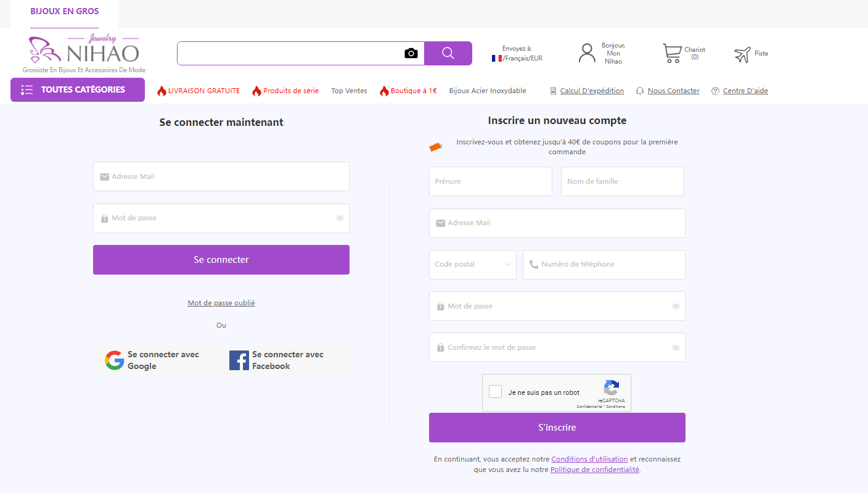868x493 pixels.
Task: Click Se connecter avec Google button
Action: tap(158, 360)
